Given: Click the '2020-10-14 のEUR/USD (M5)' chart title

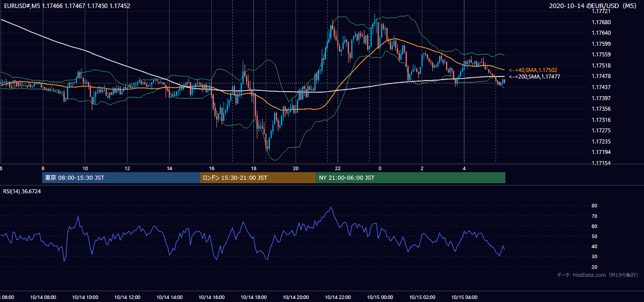Looking at the screenshot, I should [x=594, y=6].
